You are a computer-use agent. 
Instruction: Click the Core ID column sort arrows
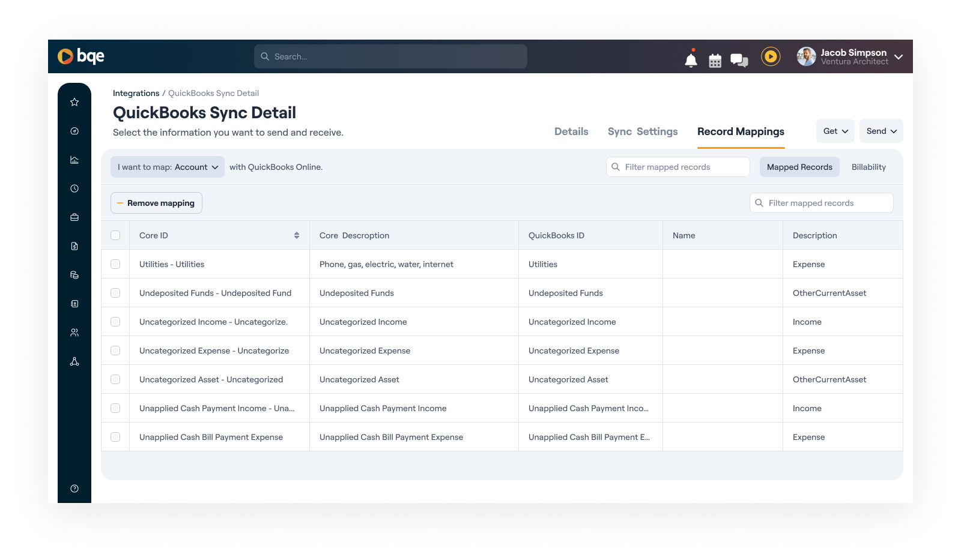coord(296,235)
